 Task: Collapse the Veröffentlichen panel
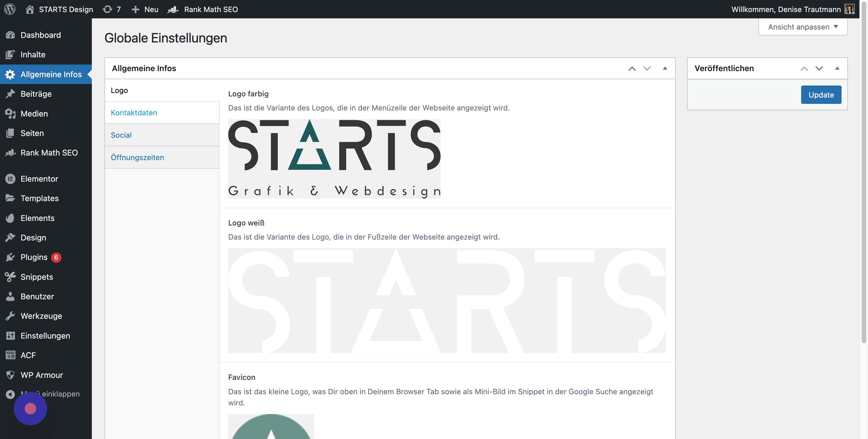tap(837, 68)
